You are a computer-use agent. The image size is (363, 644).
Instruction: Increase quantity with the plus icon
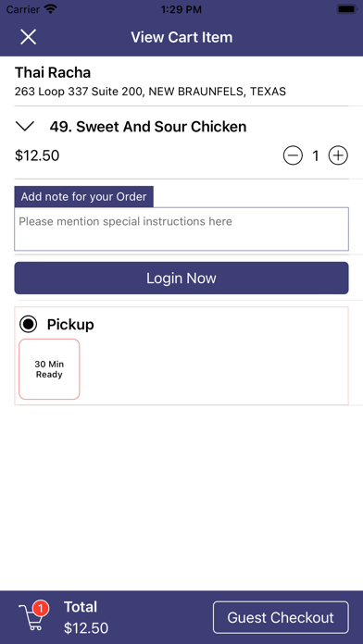[x=338, y=155]
